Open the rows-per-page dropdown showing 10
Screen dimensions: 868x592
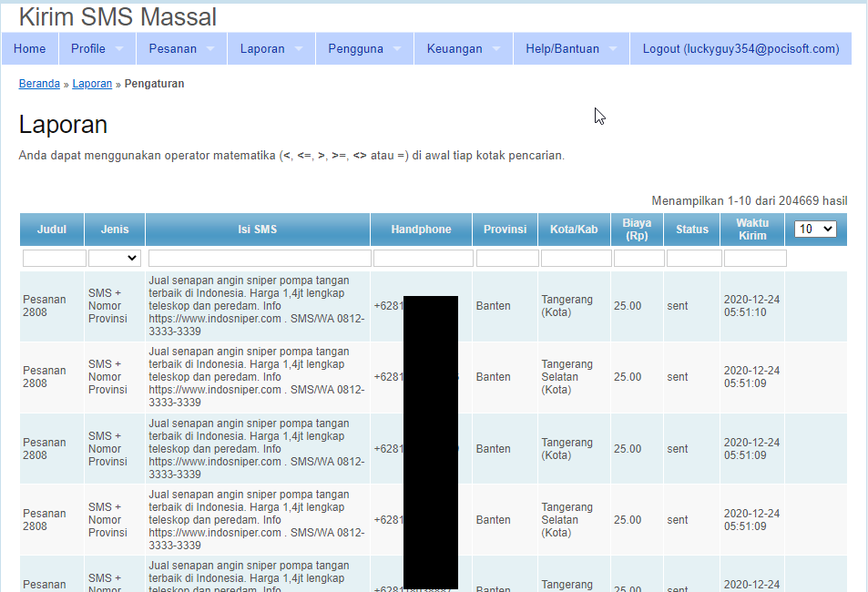815,230
